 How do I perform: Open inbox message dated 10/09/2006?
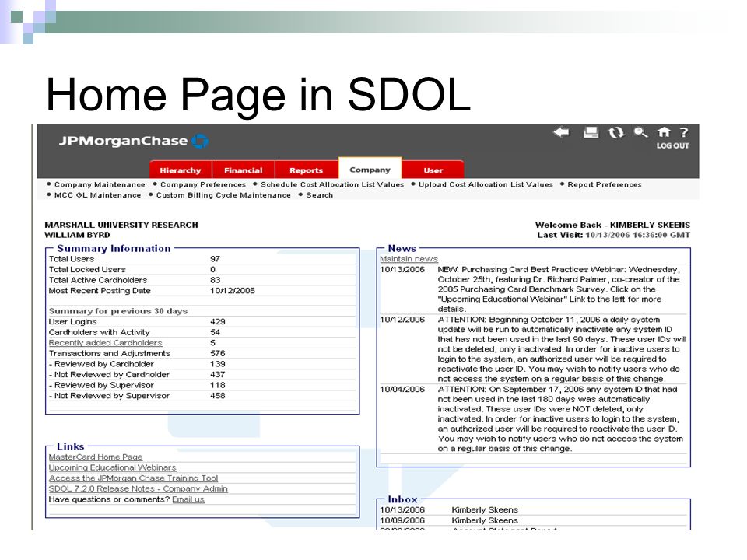[x=533, y=520]
